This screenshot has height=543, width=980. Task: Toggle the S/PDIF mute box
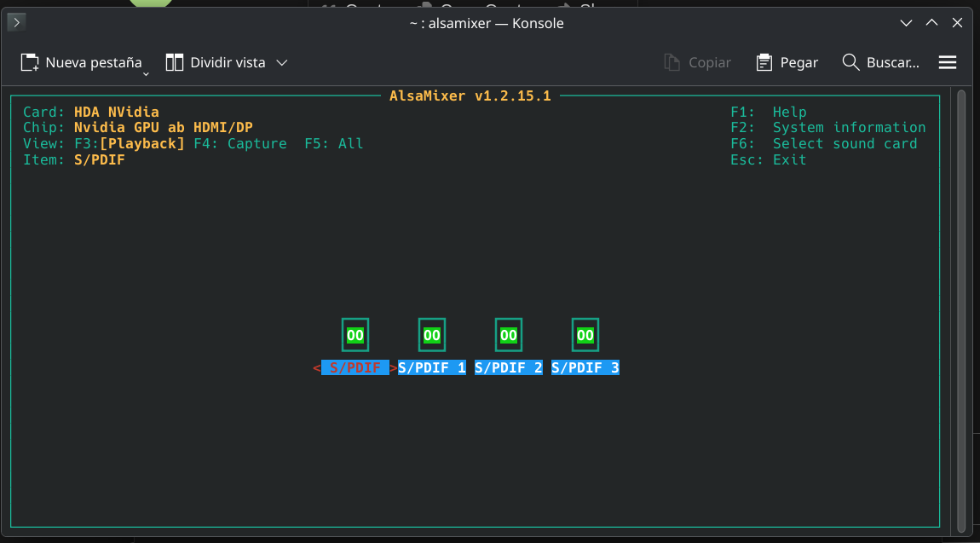(355, 335)
